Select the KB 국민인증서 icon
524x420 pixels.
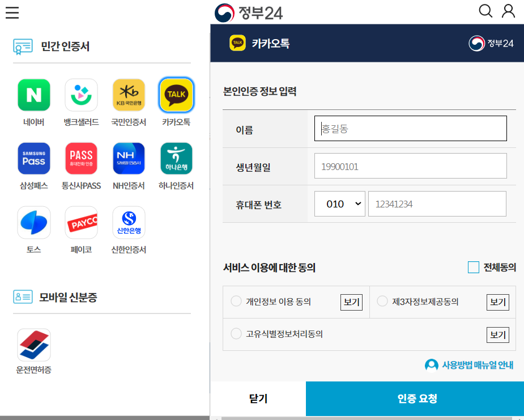coord(129,95)
